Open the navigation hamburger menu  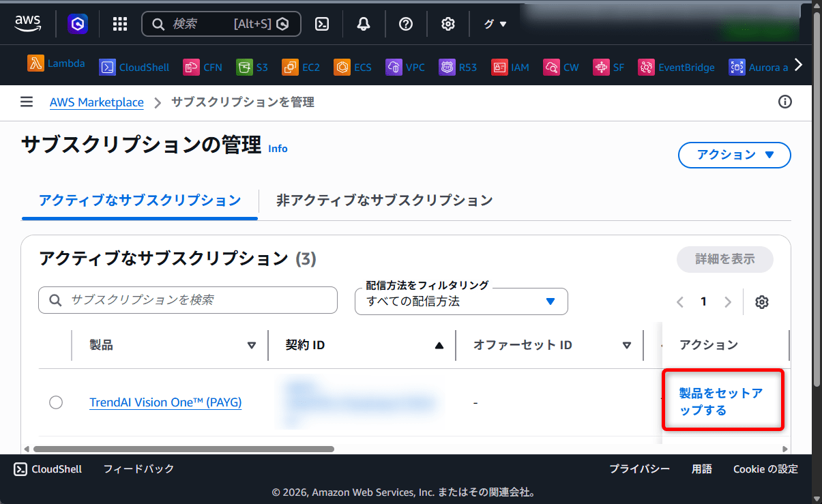pyautogui.click(x=27, y=102)
